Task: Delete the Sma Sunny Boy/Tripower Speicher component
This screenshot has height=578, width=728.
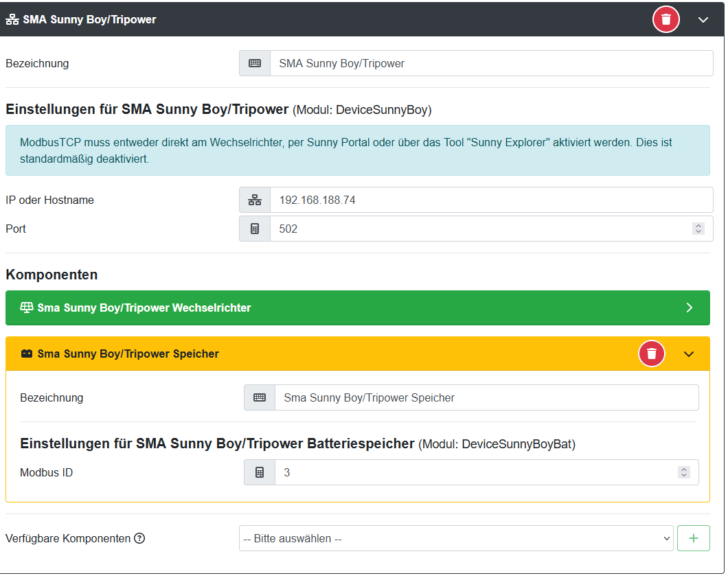Action: click(x=651, y=354)
